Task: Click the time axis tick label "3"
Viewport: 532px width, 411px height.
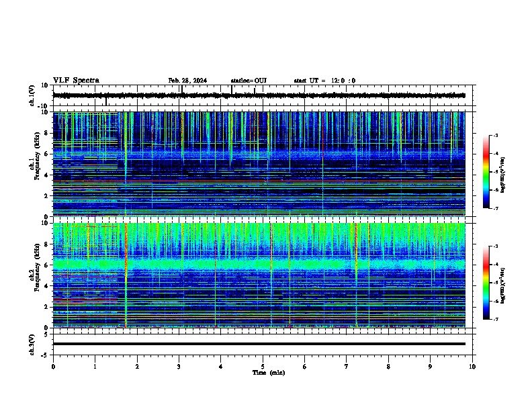Action: 179,367
